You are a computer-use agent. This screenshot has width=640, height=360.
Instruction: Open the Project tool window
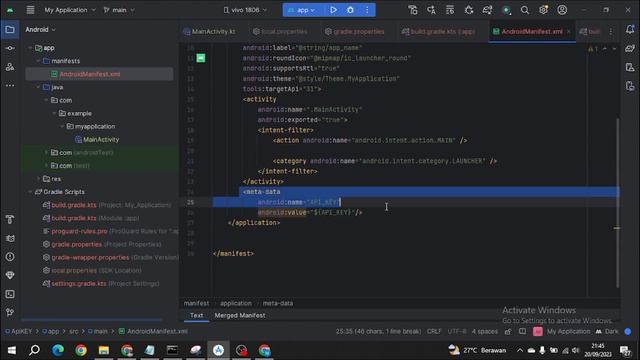[x=10, y=29]
